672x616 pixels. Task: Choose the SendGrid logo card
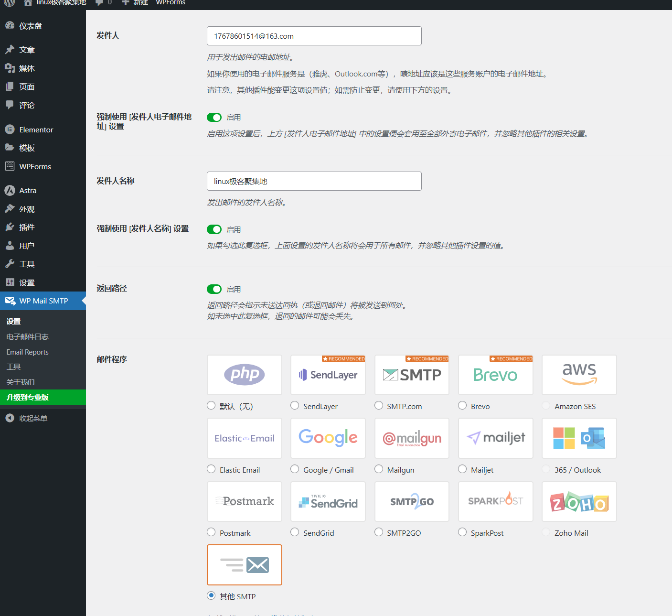328,501
